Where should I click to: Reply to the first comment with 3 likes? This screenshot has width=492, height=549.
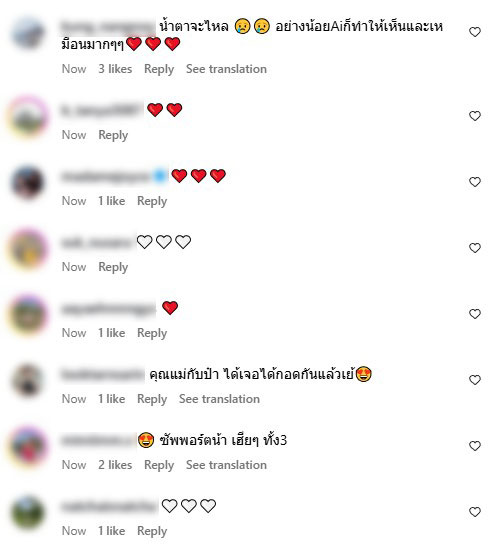coord(159,69)
